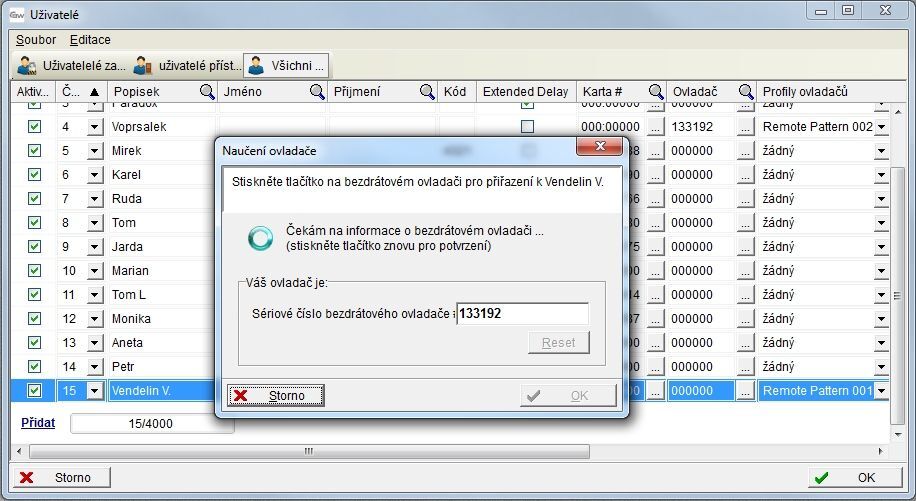Open the Soubor menu
The image size is (916, 501).
click(36, 40)
